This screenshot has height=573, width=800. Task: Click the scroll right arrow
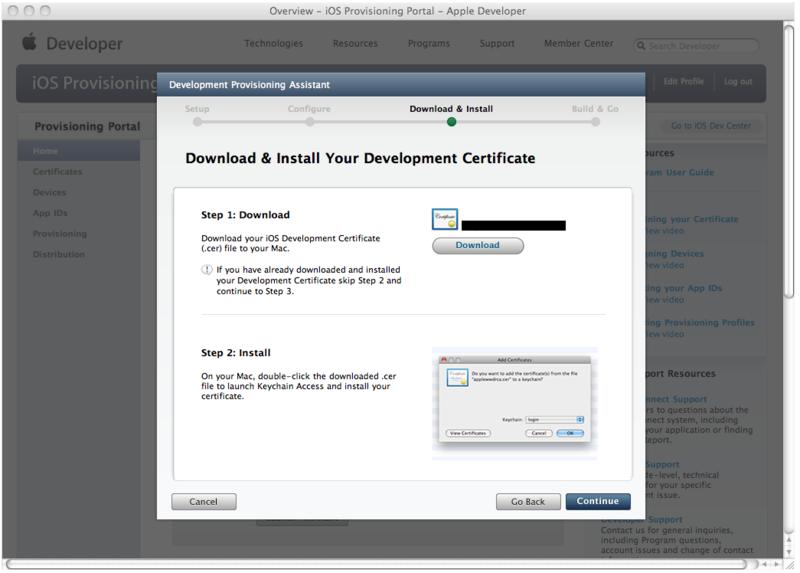point(777,564)
